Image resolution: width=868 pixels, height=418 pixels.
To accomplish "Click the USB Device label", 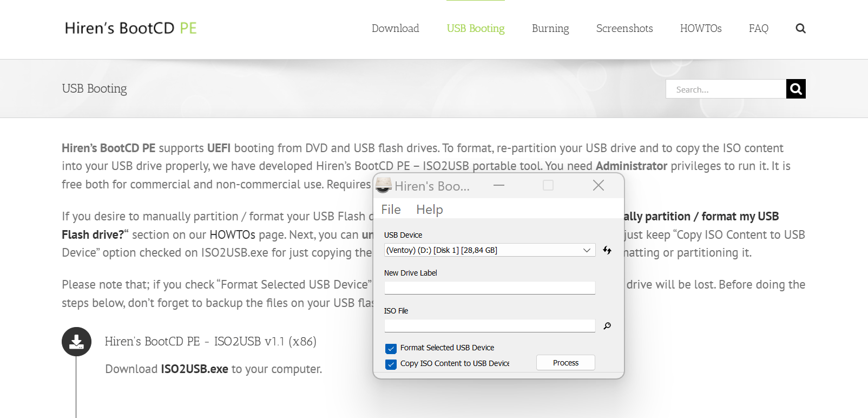I will [x=403, y=235].
